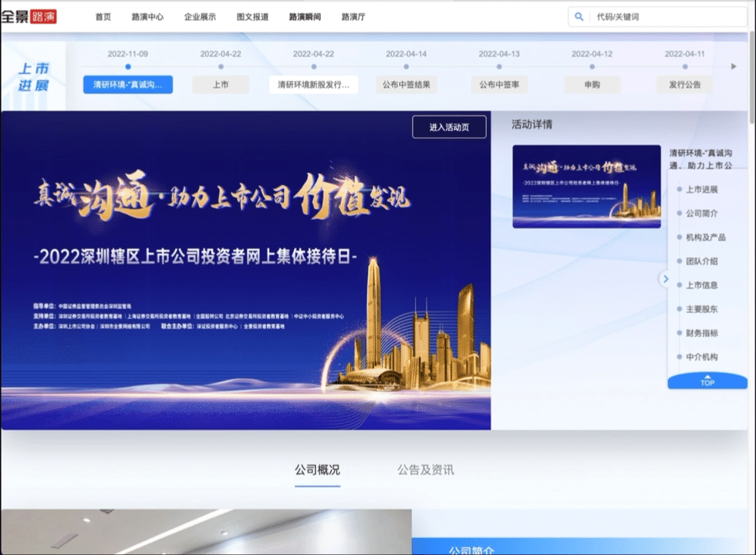Click the search magnifier icon
756x555 pixels.
[x=579, y=15]
